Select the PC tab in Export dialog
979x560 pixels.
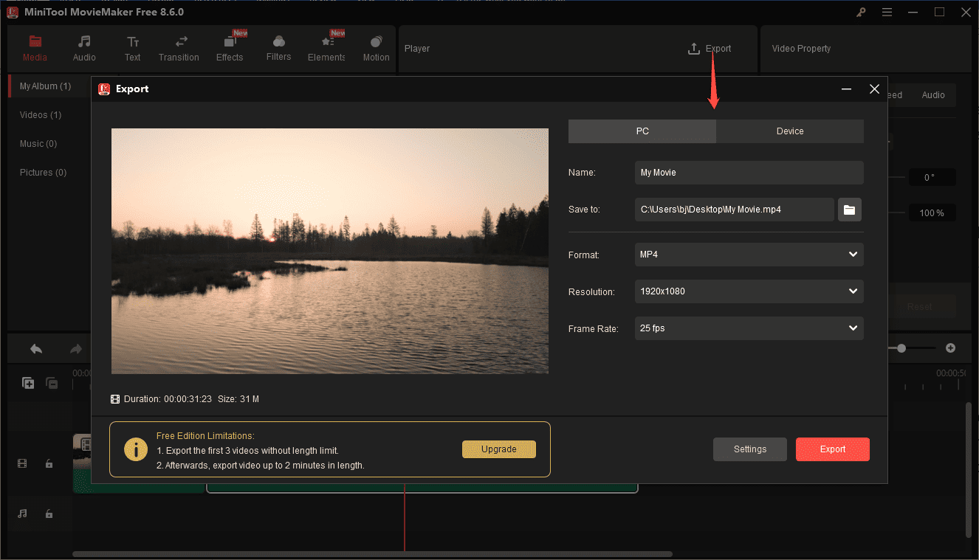coord(642,131)
